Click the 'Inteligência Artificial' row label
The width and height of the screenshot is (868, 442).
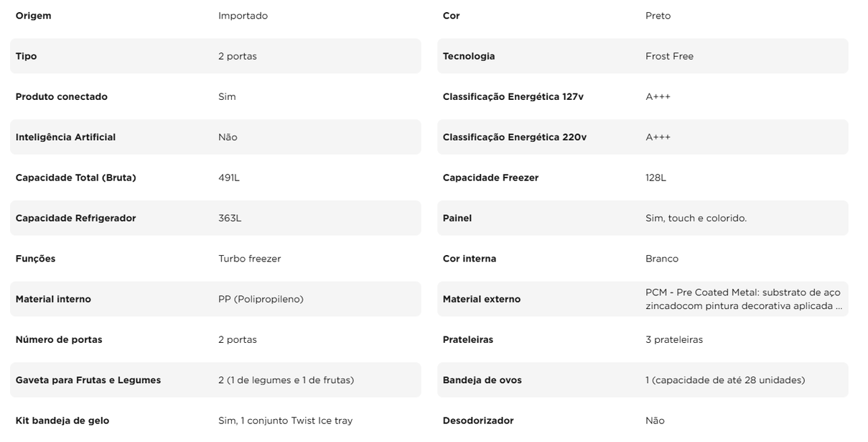click(65, 137)
